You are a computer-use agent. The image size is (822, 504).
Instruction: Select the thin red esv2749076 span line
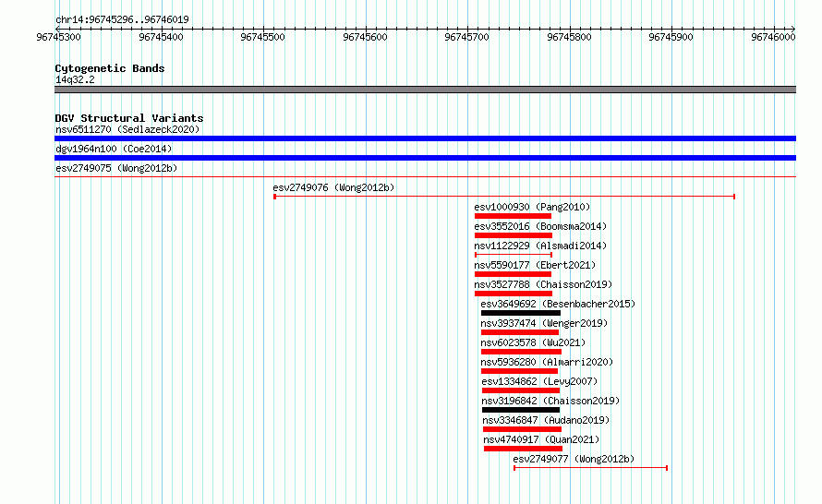point(504,197)
